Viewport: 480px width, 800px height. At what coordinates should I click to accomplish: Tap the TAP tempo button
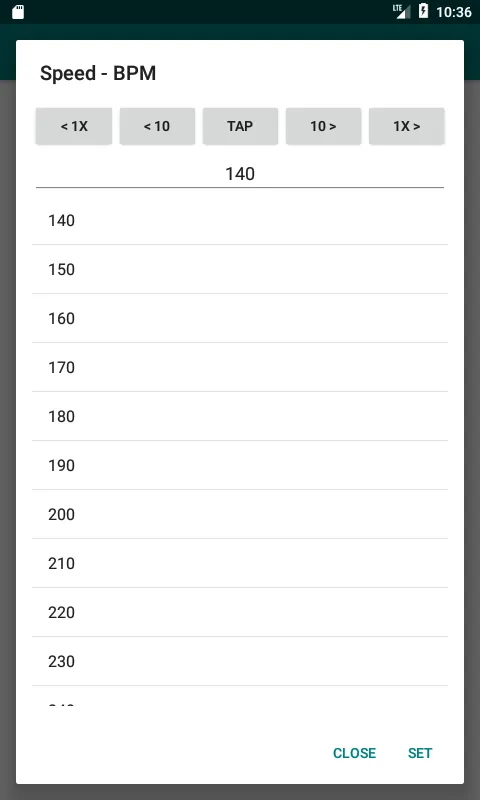pyautogui.click(x=240, y=126)
